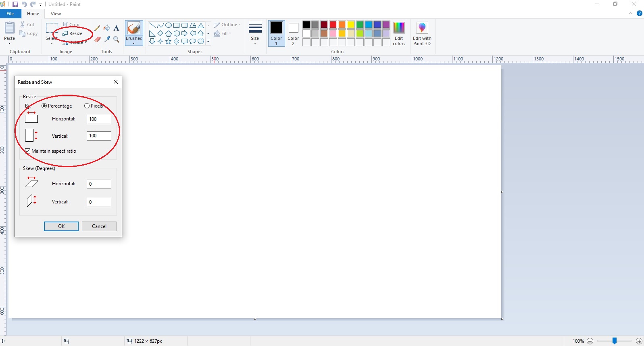Screen dimensions: 644x346
Task: Click Cancel in Resize and Skew dialog
Action: click(99, 226)
